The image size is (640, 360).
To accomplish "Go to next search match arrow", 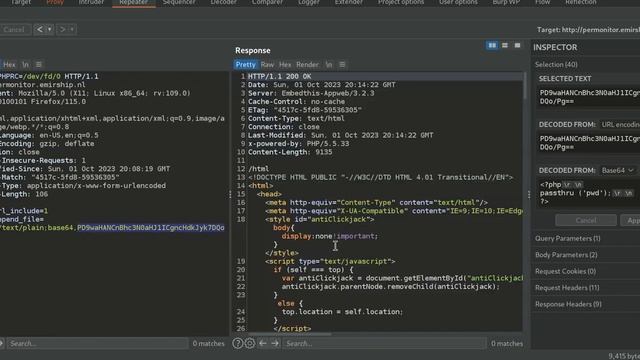I will click(275, 343).
